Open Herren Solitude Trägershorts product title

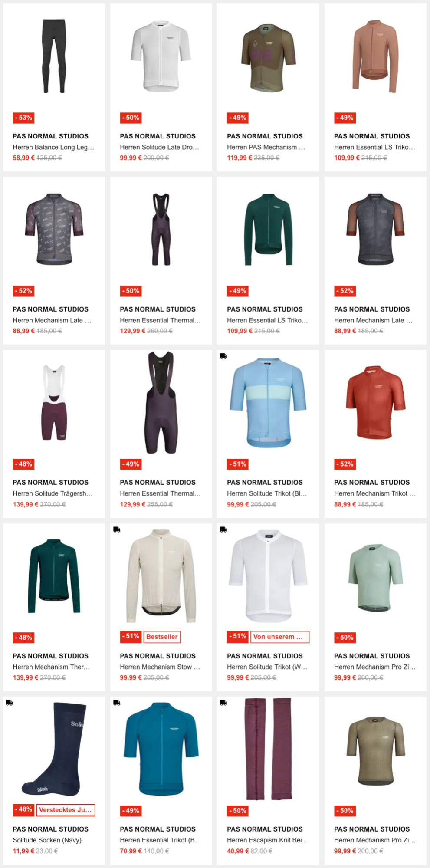click(x=53, y=493)
